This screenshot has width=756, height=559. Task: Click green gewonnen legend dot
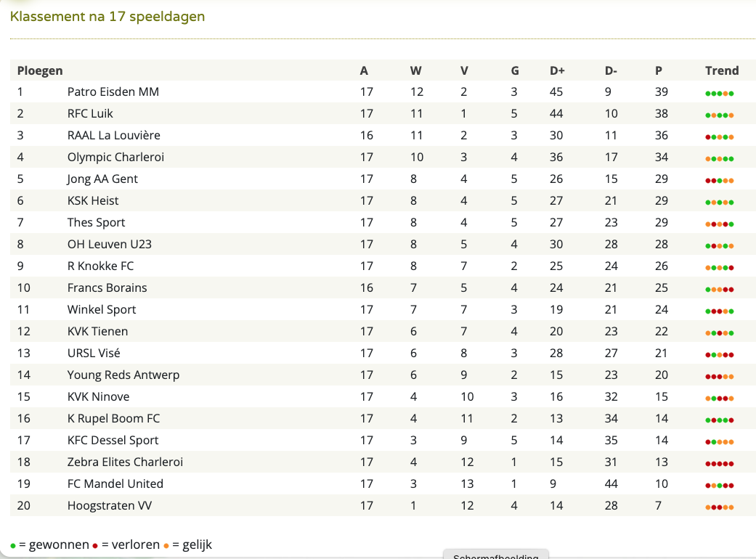point(13,546)
